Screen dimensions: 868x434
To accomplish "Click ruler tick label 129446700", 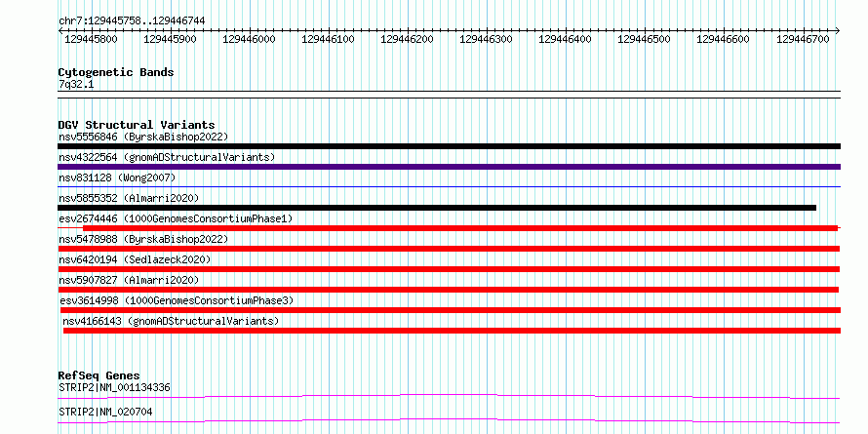I will 803,39.
